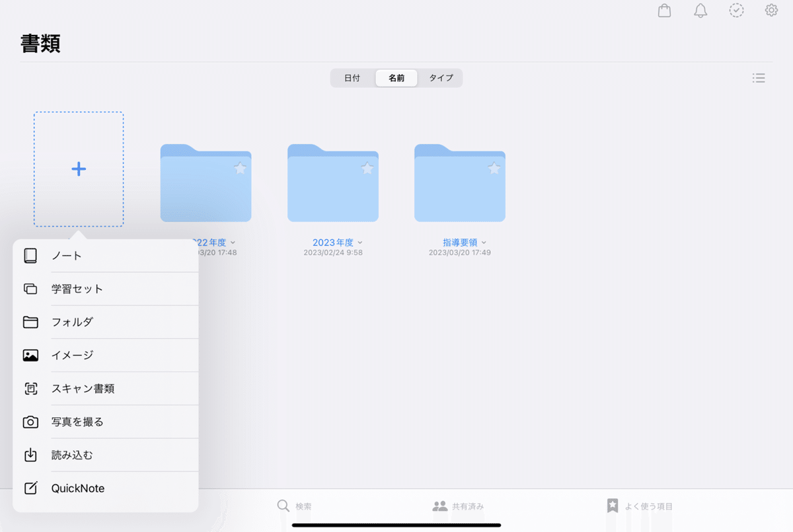Open the 指導要領 folder
This screenshot has height=532, width=793.
point(460,183)
